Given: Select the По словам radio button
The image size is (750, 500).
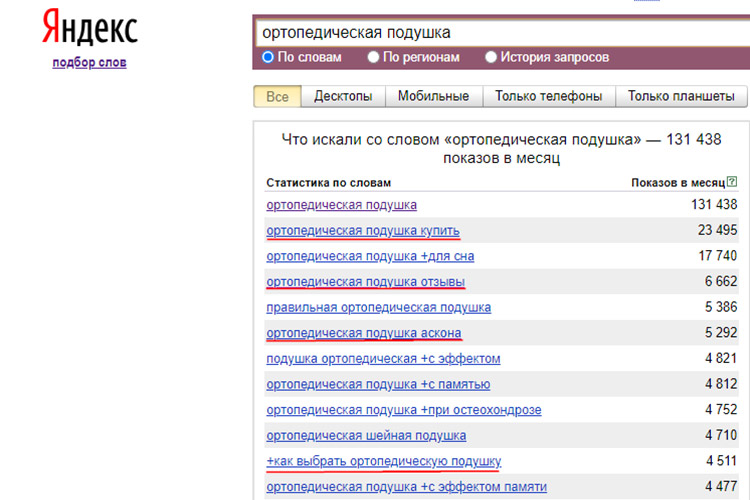Looking at the screenshot, I should 268,57.
